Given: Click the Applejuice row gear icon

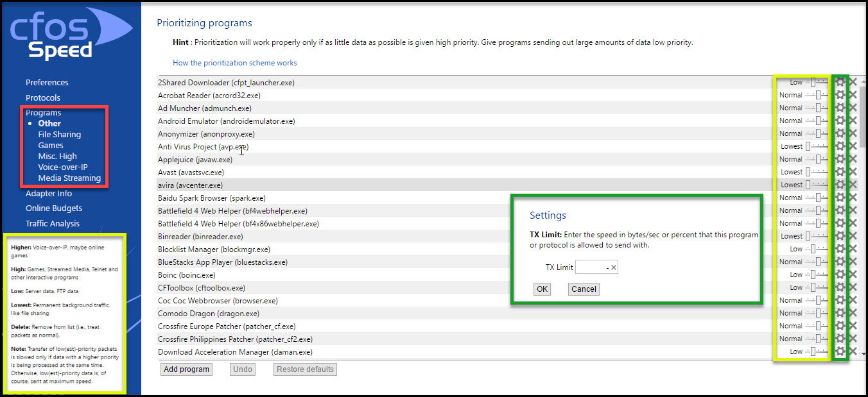Looking at the screenshot, I should click(x=840, y=159).
